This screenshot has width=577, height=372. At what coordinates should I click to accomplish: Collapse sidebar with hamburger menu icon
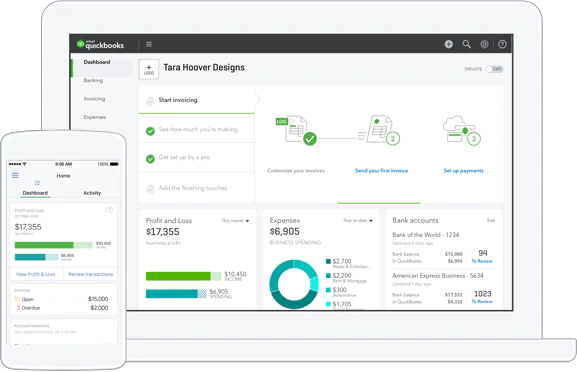(x=149, y=45)
